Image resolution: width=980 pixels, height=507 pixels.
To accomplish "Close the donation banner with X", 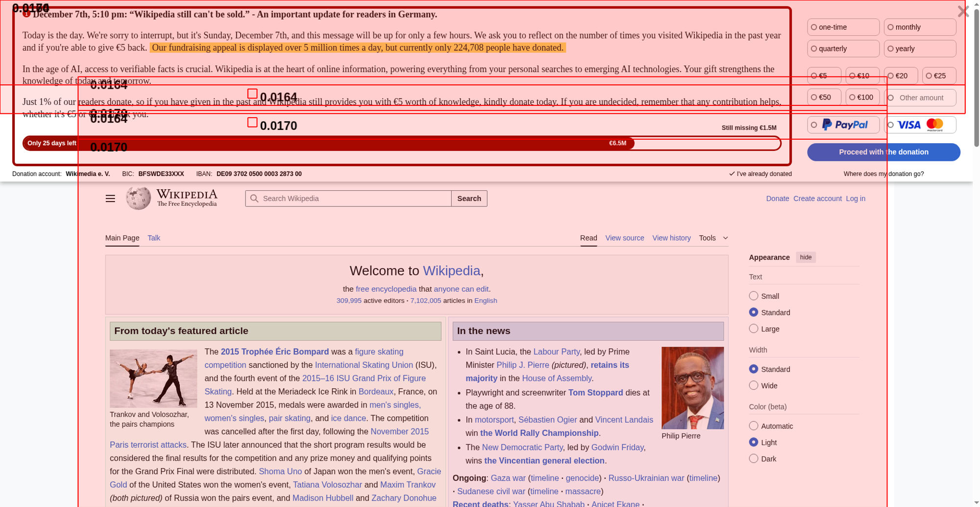I will pos(962,11).
